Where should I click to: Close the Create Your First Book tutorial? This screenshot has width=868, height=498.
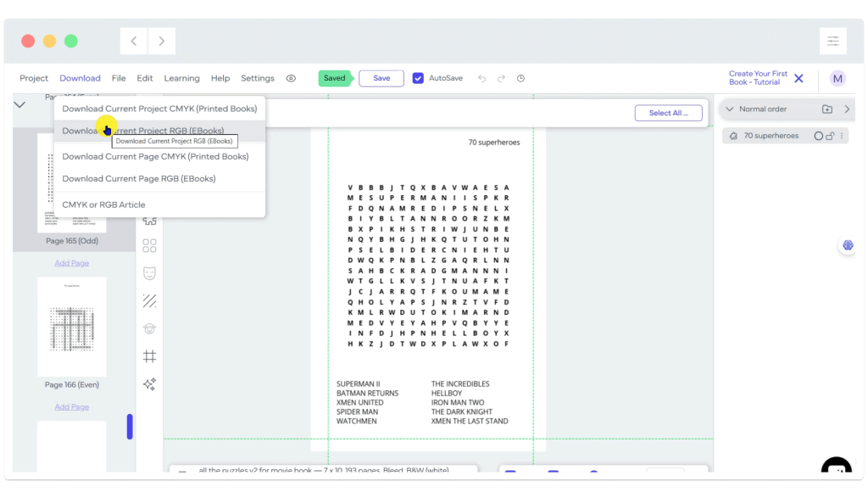pos(798,78)
